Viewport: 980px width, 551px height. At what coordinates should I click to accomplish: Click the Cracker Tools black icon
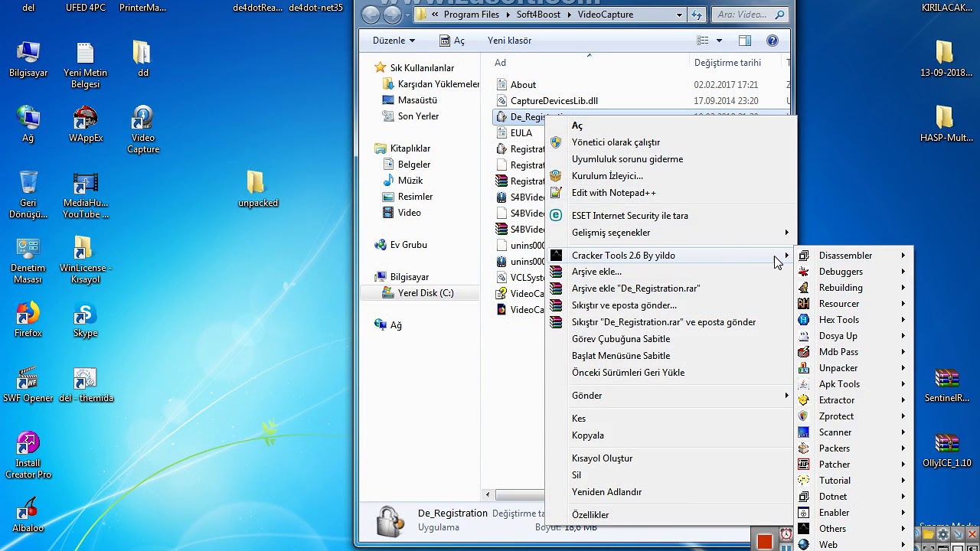(556, 256)
